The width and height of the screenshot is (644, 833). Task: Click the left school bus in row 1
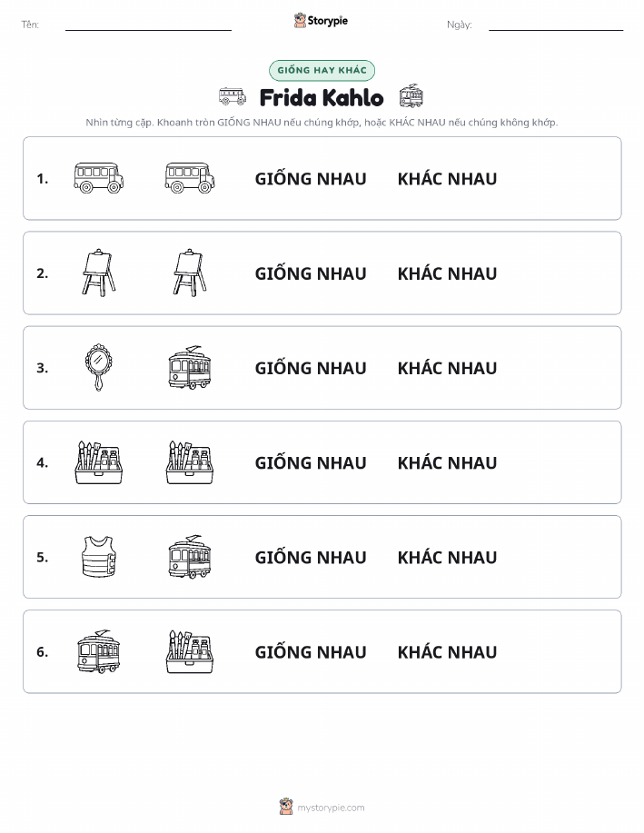99,178
